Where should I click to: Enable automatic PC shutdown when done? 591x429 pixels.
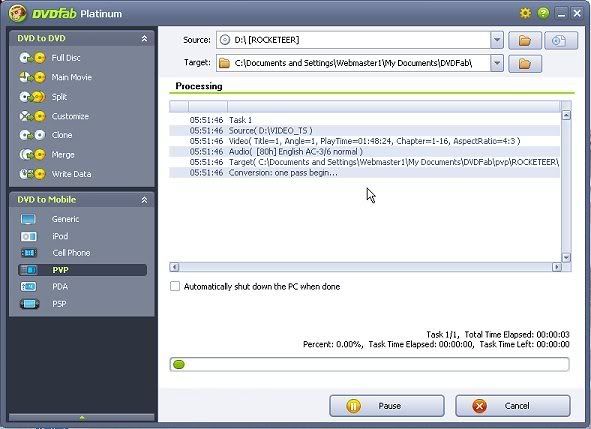click(x=175, y=286)
